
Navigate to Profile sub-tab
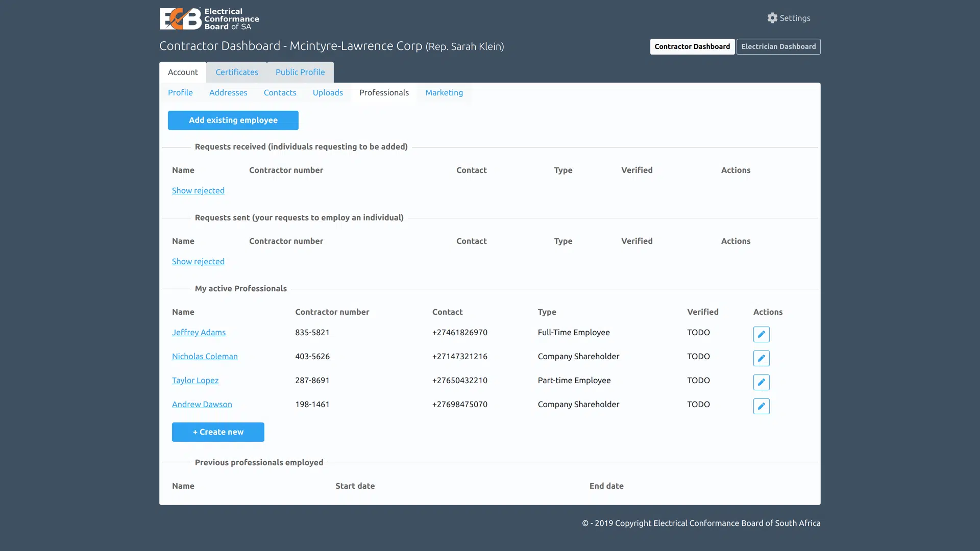pos(180,92)
